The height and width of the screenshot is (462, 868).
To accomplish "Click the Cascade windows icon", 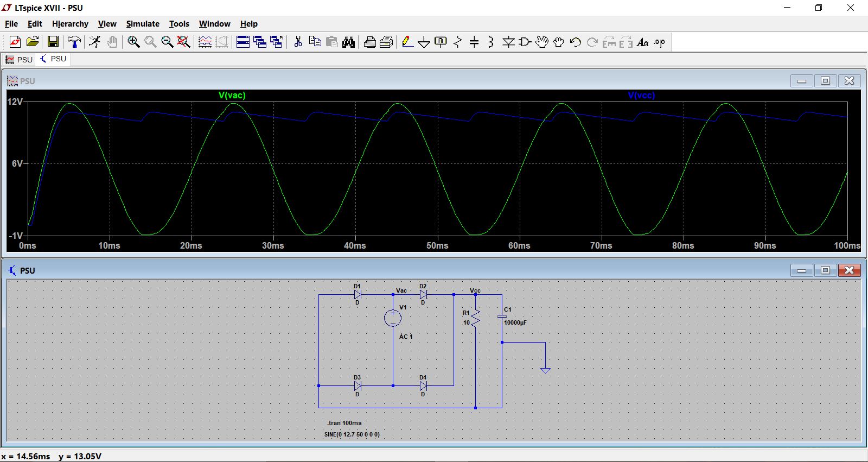I will [260, 42].
